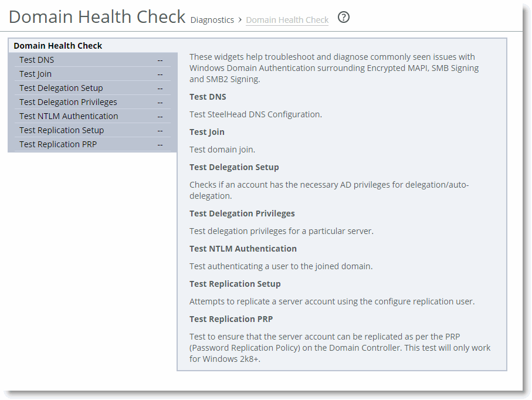532x400 pixels.
Task: Click the bold Test Join description heading
Action: pyautogui.click(x=206, y=132)
